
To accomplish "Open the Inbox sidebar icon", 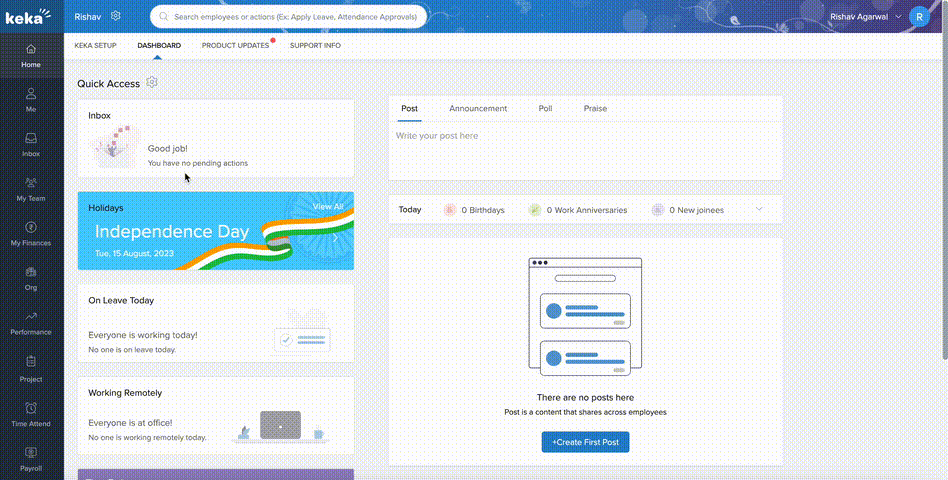I will (x=31, y=144).
